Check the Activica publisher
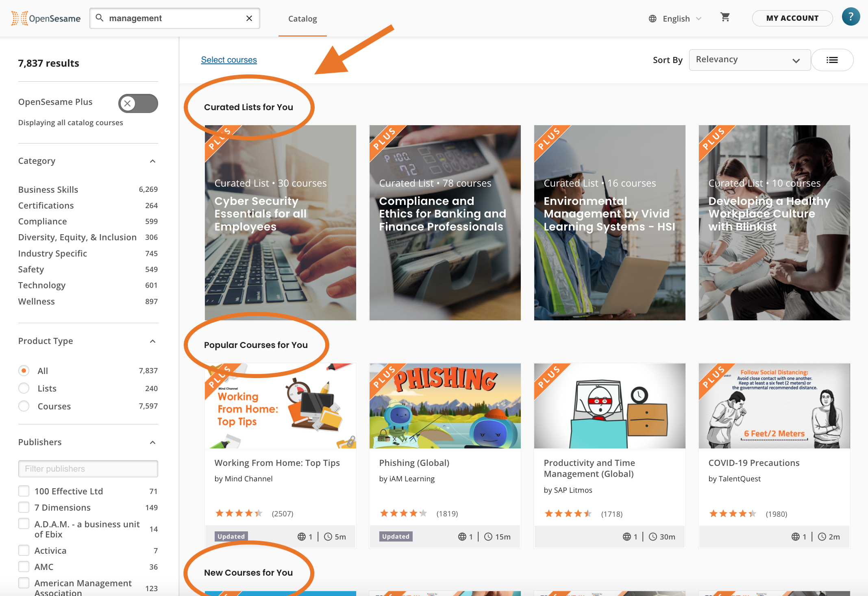This screenshot has width=868, height=596. point(24,550)
